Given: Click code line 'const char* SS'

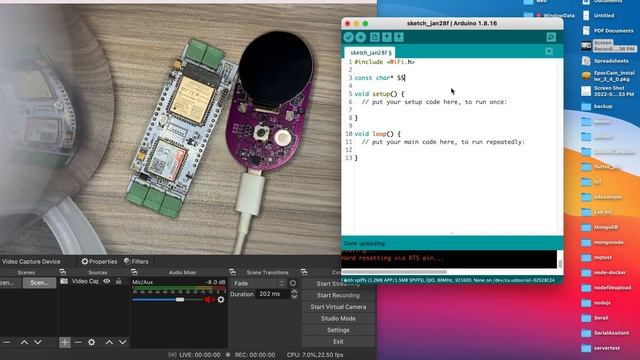Looking at the screenshot, I should tap(380, 78).
